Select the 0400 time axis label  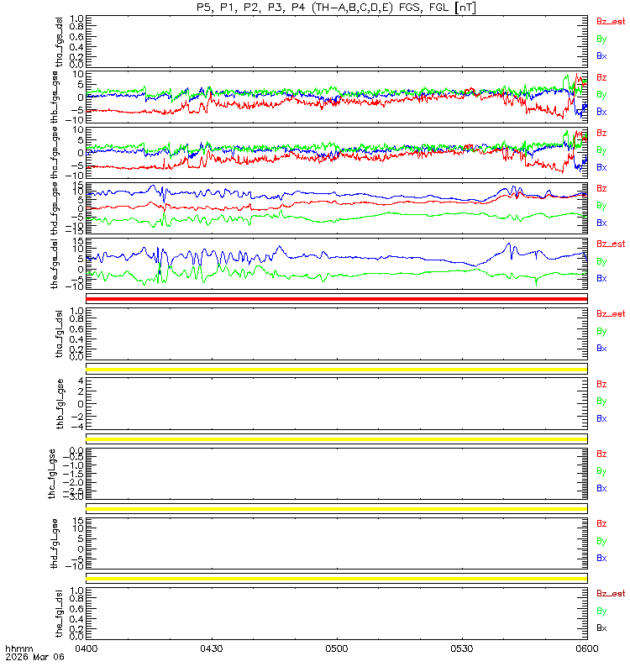pyautogui.click(x=87, y=648)
